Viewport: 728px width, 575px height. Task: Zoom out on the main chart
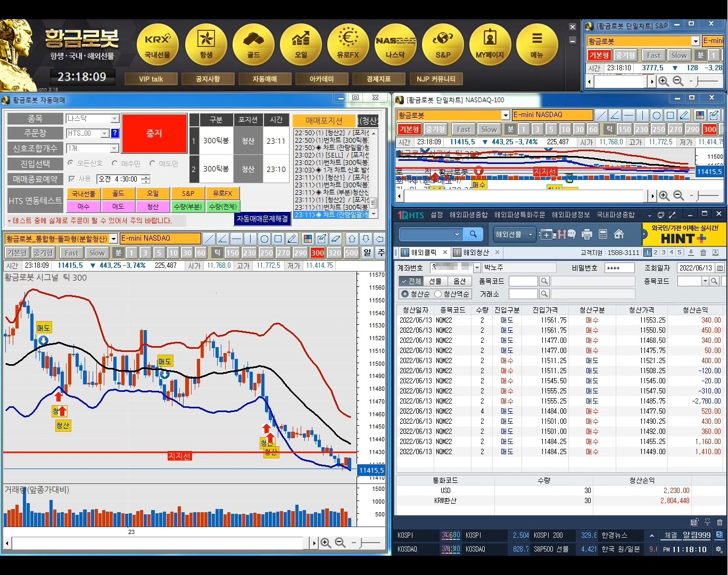coord(340,543)
